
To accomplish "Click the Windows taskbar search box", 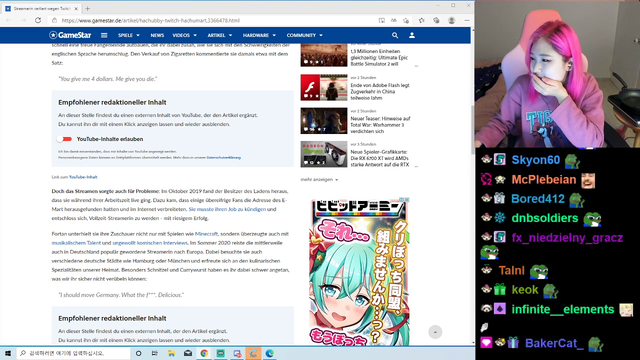I will 73,353.
